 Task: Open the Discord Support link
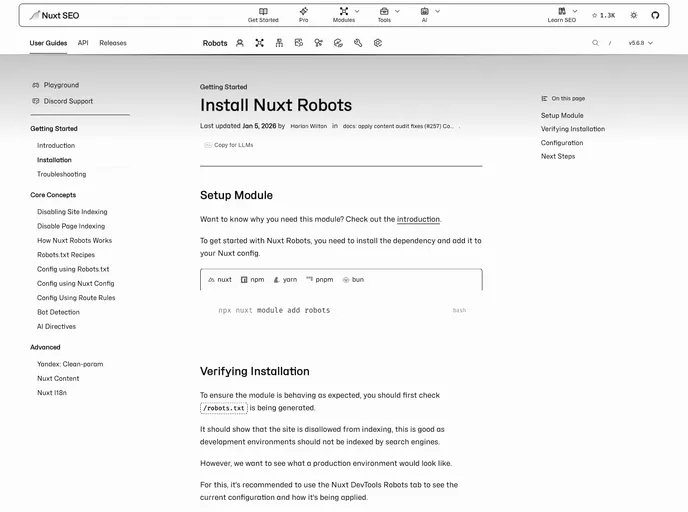point(68,101)
